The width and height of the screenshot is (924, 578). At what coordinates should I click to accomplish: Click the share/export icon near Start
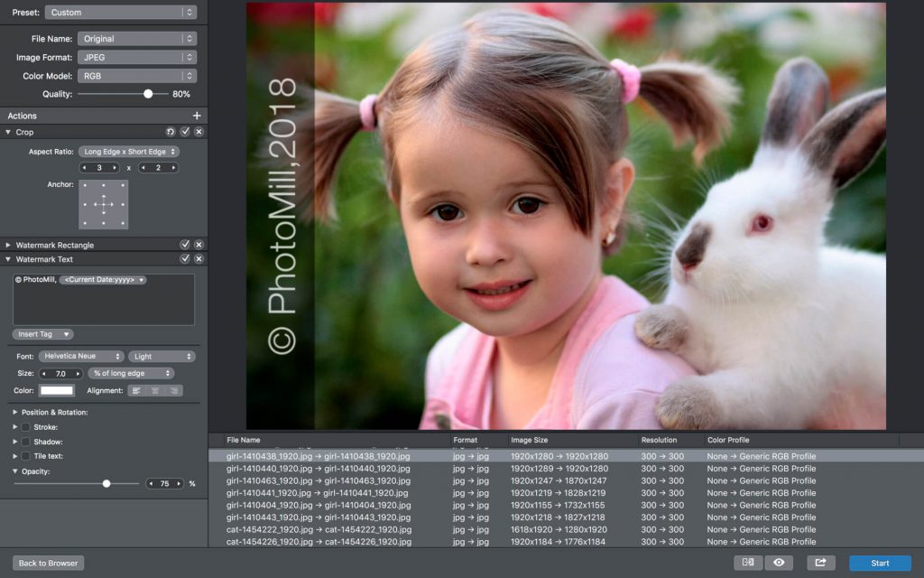[819, 562]
